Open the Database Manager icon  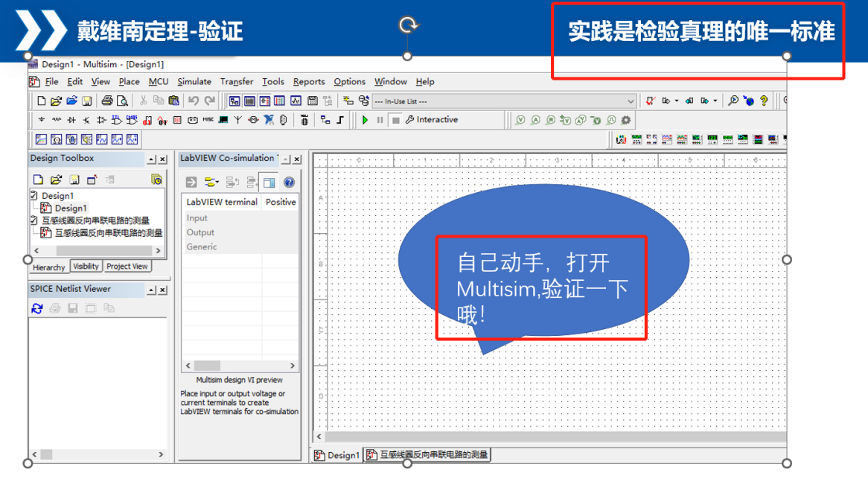click(x=363, y=101)
